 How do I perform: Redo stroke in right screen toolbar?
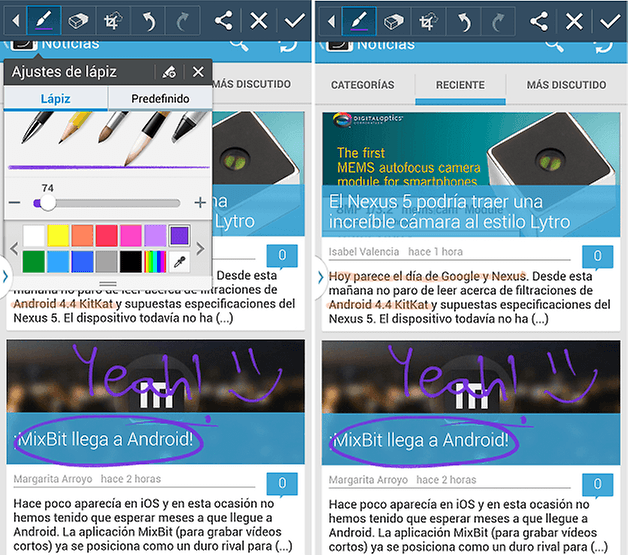point(498,21)
